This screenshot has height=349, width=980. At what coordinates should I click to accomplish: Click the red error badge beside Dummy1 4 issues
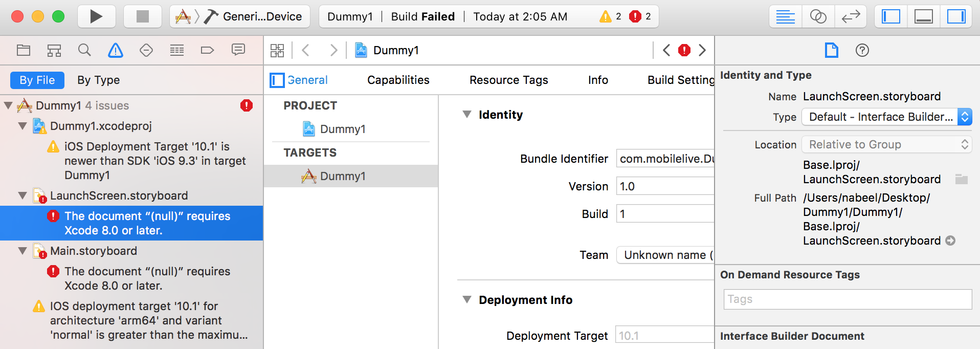(247, 105)
